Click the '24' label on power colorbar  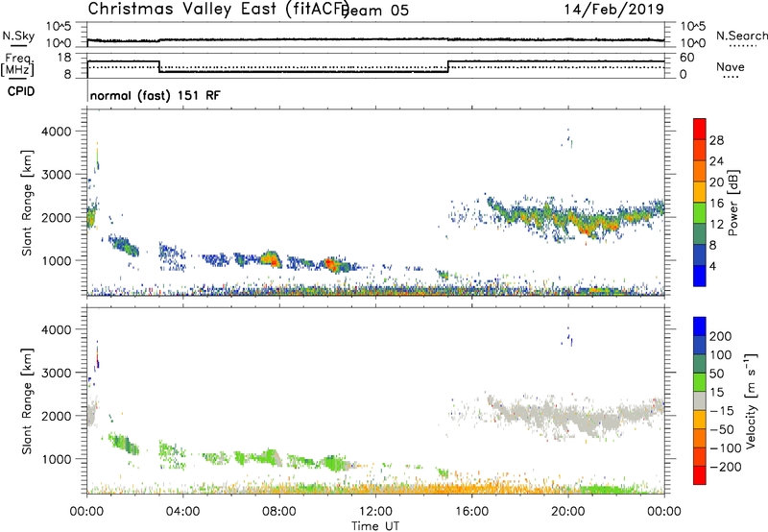(x=716, y=161)
